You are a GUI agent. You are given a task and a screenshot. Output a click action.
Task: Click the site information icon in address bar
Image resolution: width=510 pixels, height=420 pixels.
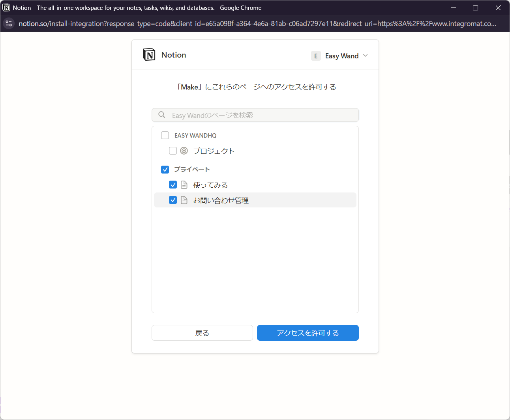click(x=9, y=24)
